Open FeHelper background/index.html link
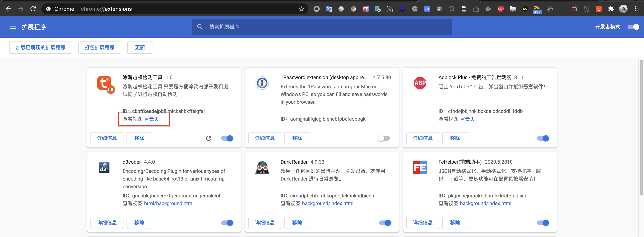This screenshot has width=644, height=237. click(x=485, y=203)
